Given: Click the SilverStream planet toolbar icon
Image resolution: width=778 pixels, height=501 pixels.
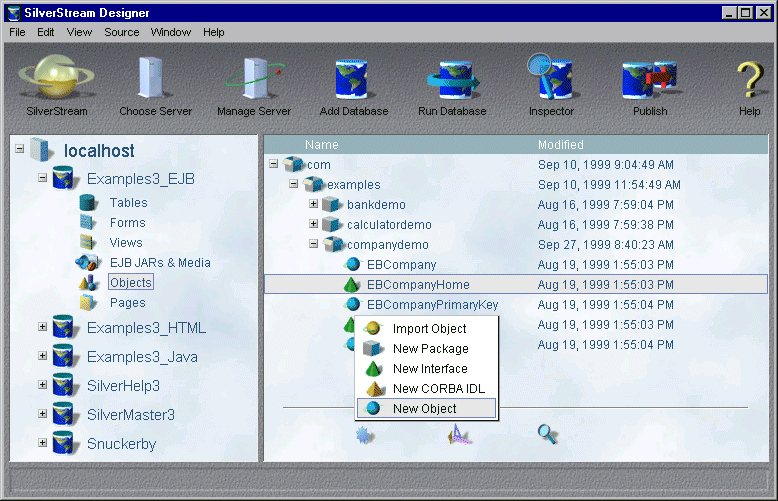Looking at the screenshot, I should point(56,78).
